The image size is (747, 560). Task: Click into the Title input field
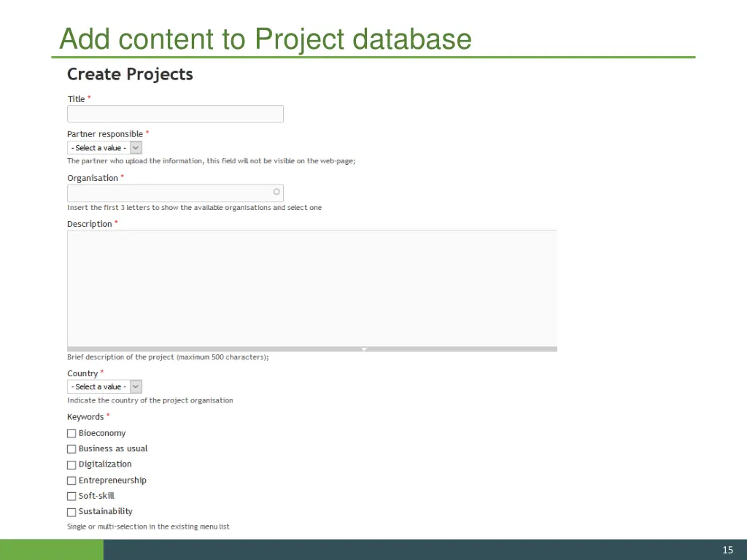[175, 114]
